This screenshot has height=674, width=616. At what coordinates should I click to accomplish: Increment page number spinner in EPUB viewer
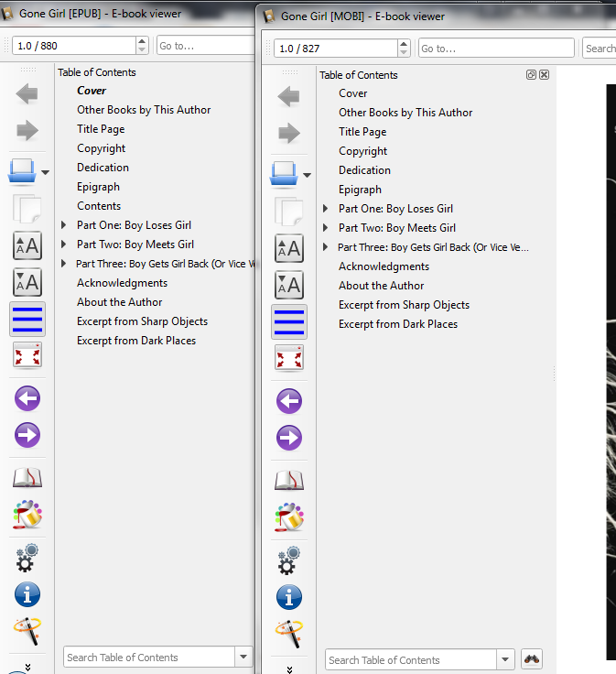pyautogui.click(x=142, y=41)
